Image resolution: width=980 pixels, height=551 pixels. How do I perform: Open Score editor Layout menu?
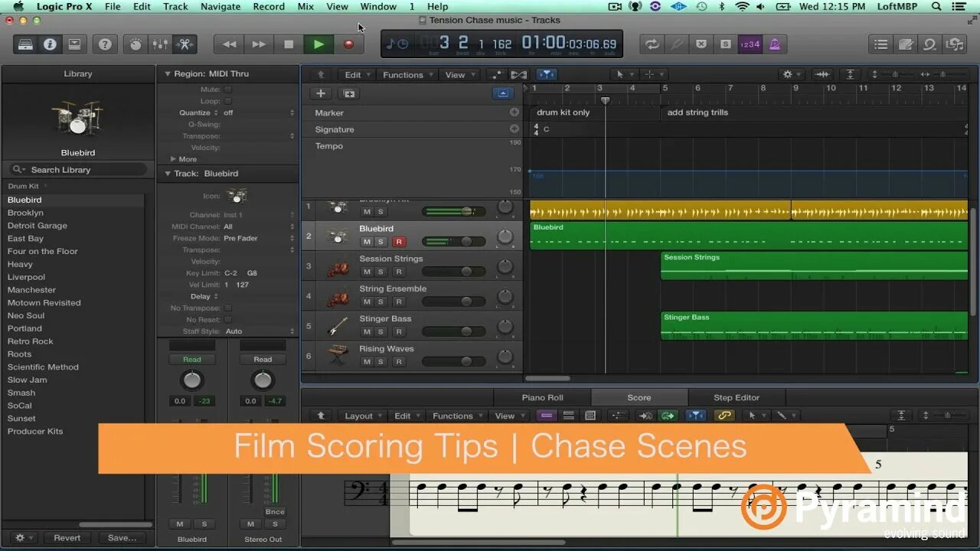coord(362,416)
